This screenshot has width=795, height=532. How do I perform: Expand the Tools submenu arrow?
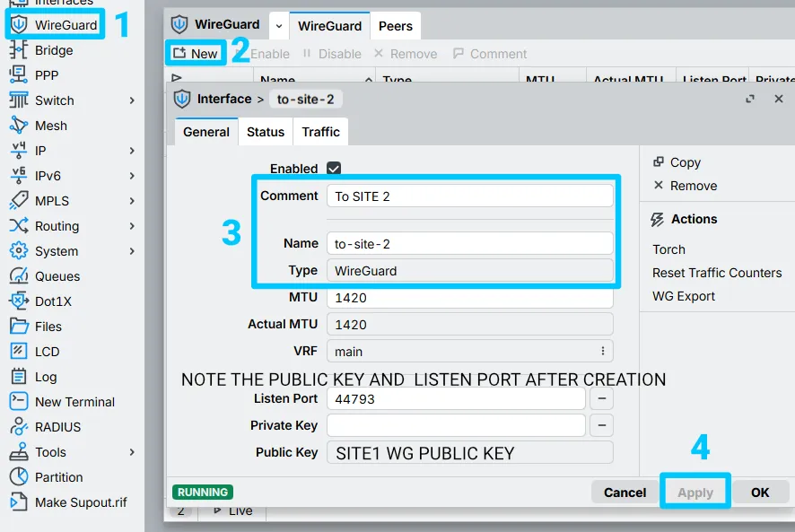click(x=132, y=452)
